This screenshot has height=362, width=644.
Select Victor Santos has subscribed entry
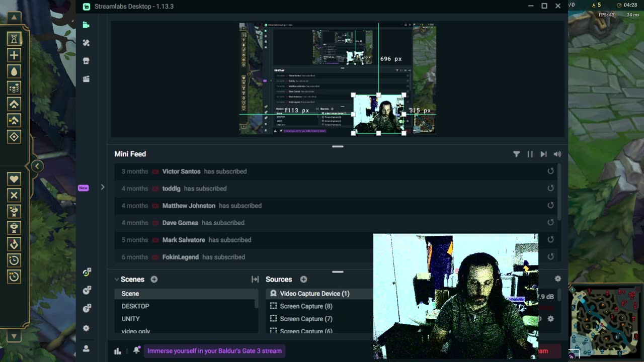(336, 171)
